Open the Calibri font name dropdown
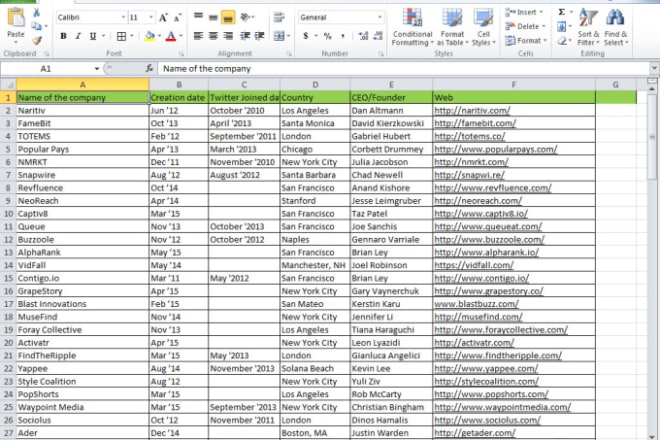The width and height of the screenshot is (660, 440). (123, 18)
